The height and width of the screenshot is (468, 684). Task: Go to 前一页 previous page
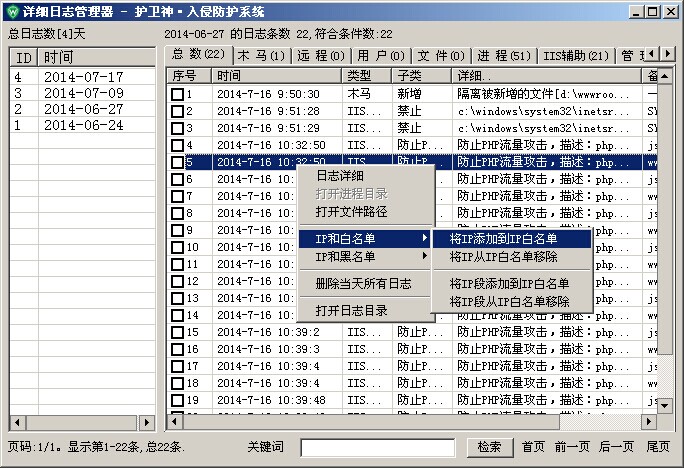tap(572, 447)
